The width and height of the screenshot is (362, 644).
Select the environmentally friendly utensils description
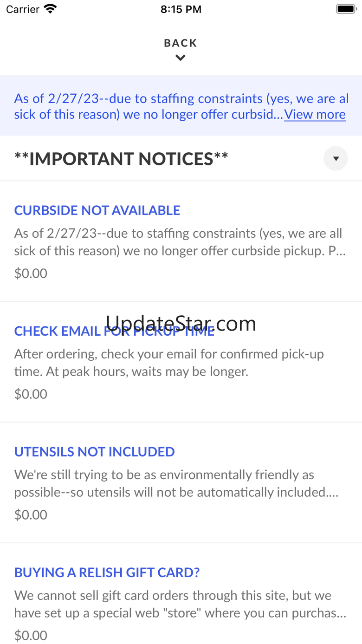[176, 483]
